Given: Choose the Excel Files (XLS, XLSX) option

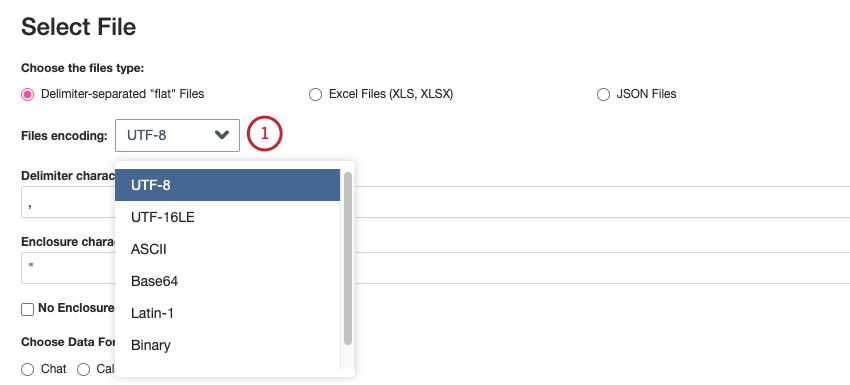Looking at the screenshot, I should point(315,94).
